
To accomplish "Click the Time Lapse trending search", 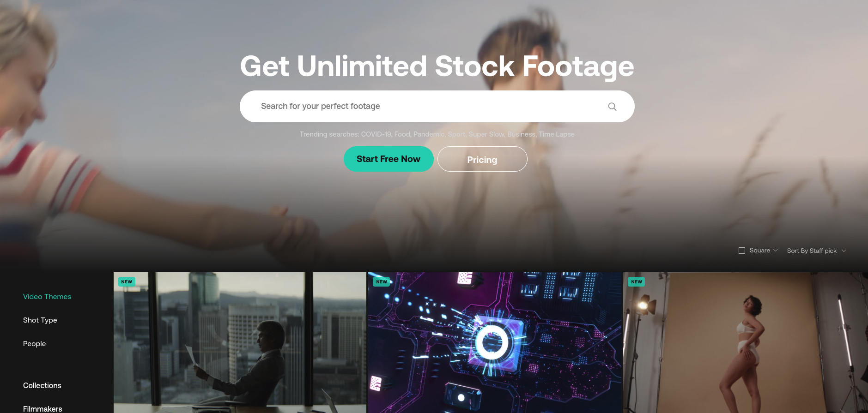I will click(557, 134).
